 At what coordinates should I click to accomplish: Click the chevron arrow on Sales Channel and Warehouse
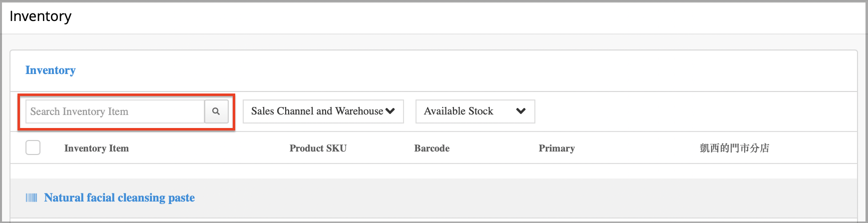(391, 111)
